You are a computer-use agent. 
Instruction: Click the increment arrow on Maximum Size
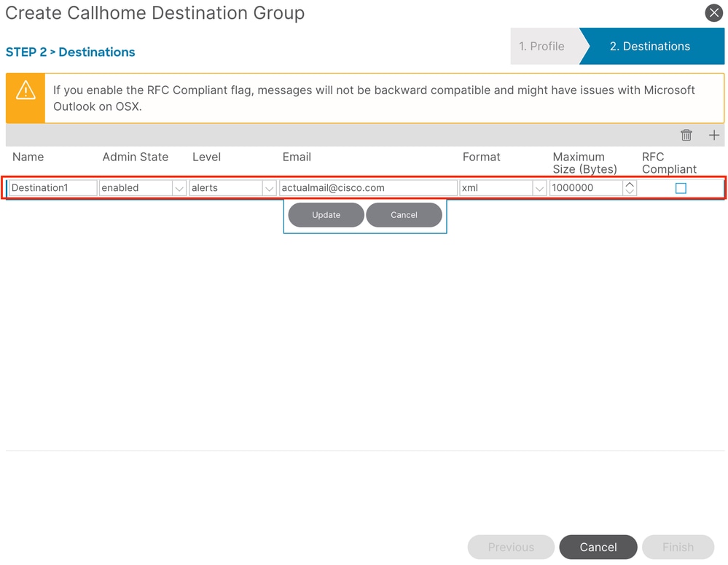pos(630,183)
